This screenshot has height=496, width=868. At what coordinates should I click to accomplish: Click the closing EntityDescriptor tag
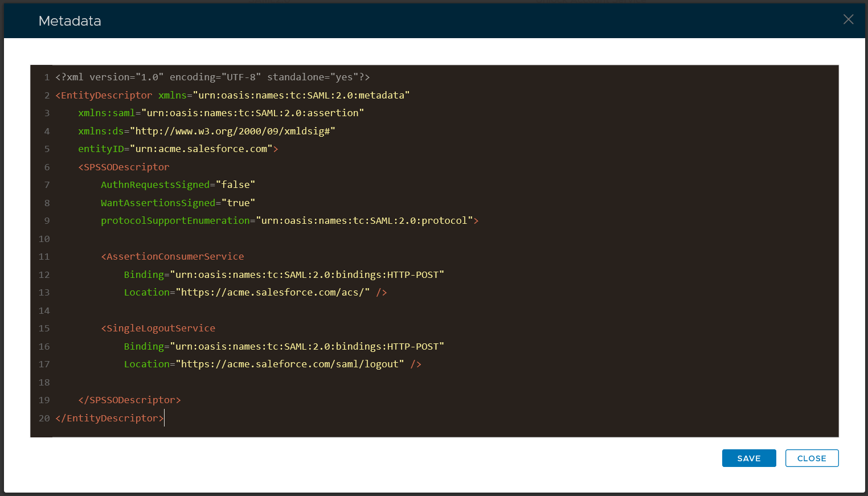(109, 419)
